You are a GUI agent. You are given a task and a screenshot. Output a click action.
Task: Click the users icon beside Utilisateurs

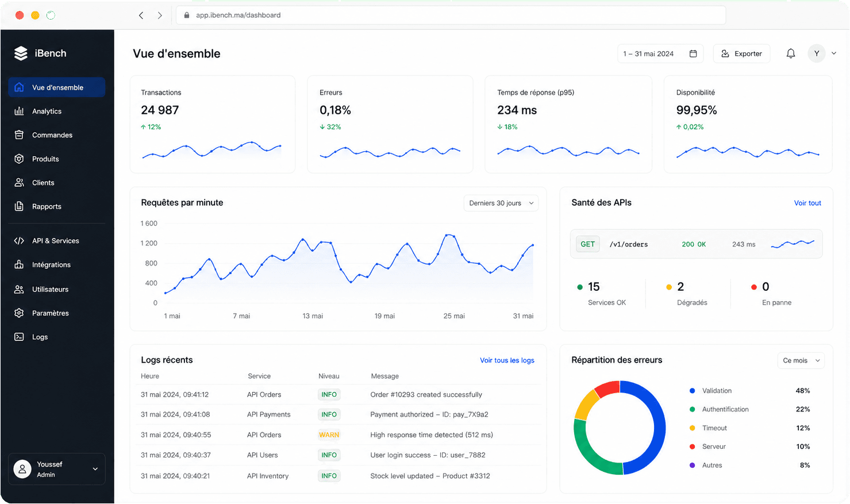click(x=19, y=289)
